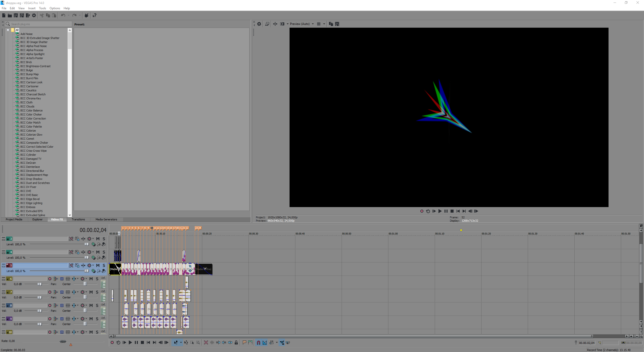Collapse the All plug-ins folder
644x352 pixels.
pyautogui.click(x=8, y=30)
